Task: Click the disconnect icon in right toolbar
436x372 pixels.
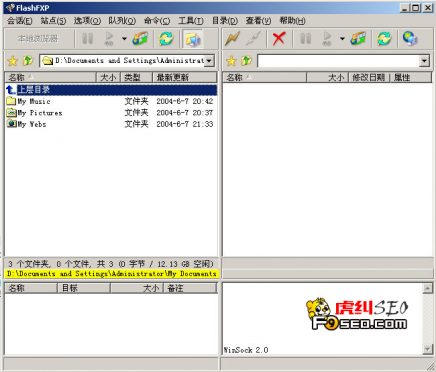Action: click(x=253, y=39)
